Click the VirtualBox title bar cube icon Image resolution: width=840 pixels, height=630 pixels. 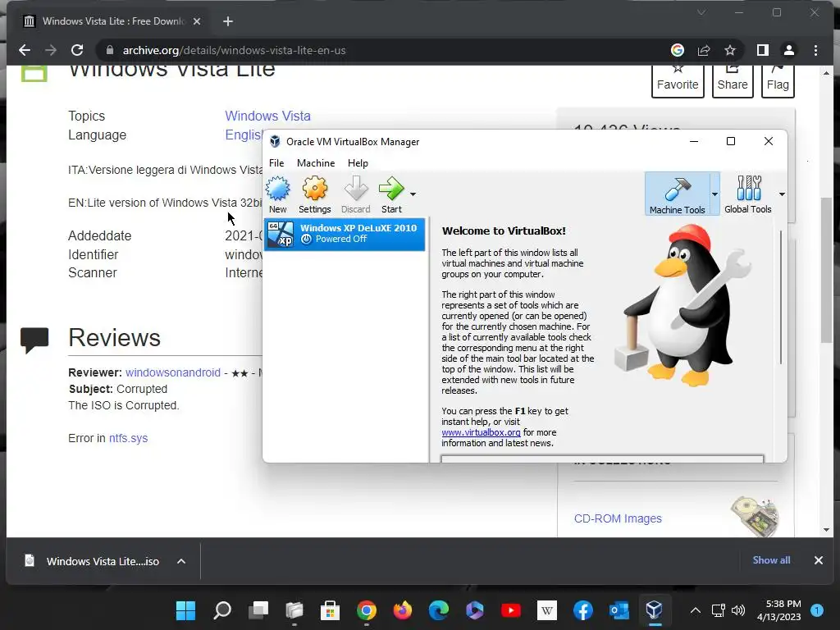[275, 141]
